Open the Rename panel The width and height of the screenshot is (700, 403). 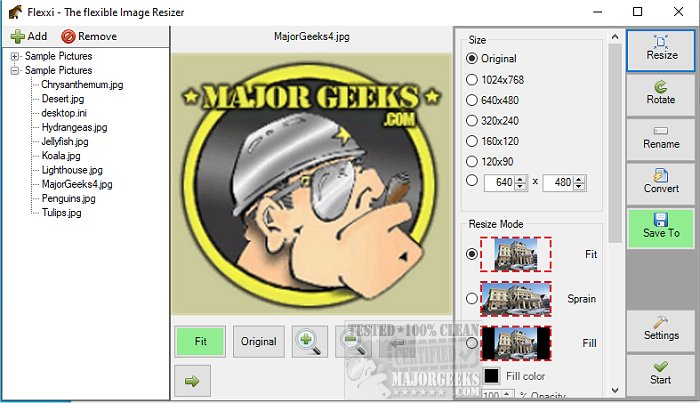(x=661, y=139)
